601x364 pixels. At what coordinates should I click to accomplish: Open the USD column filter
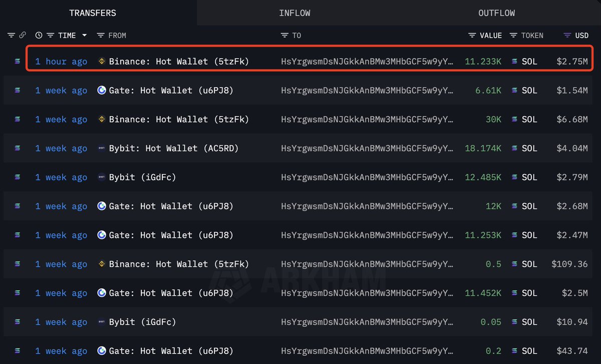(567, 36)
